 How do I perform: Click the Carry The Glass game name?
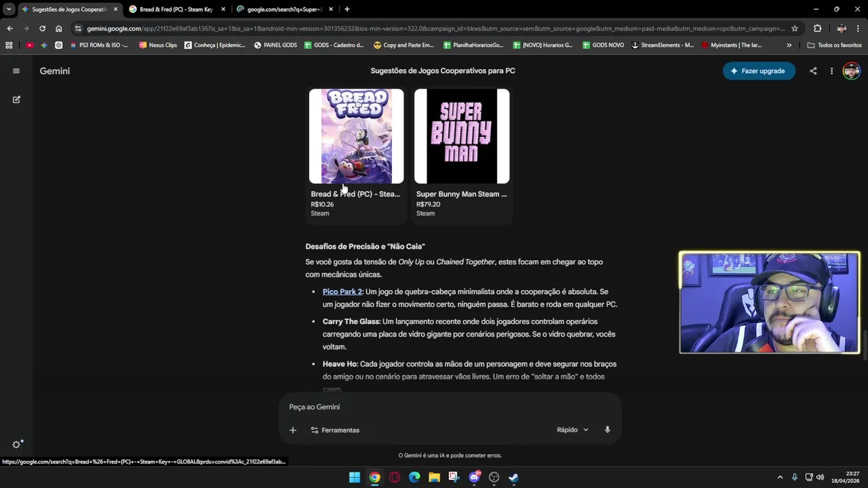pyautogui.click(x=351, y=321)
